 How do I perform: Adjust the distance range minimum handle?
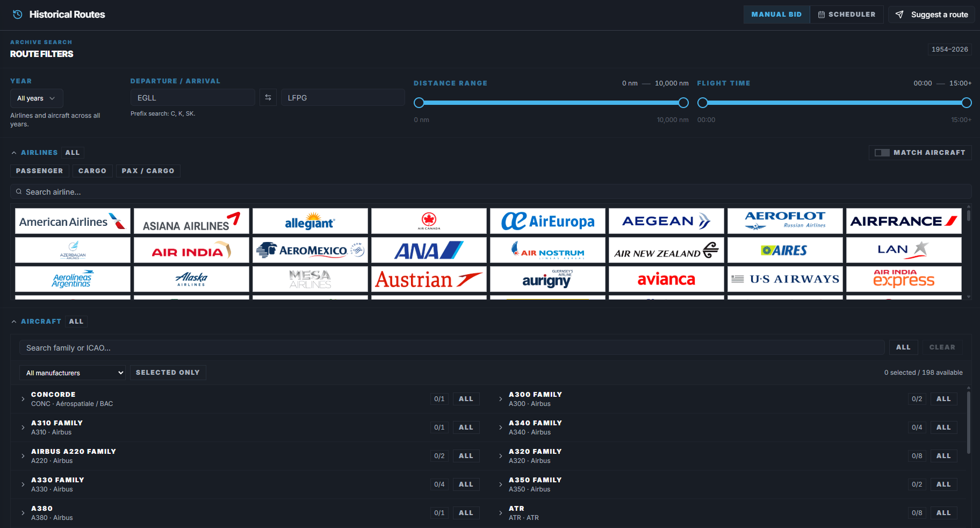[x=419, y=103]
